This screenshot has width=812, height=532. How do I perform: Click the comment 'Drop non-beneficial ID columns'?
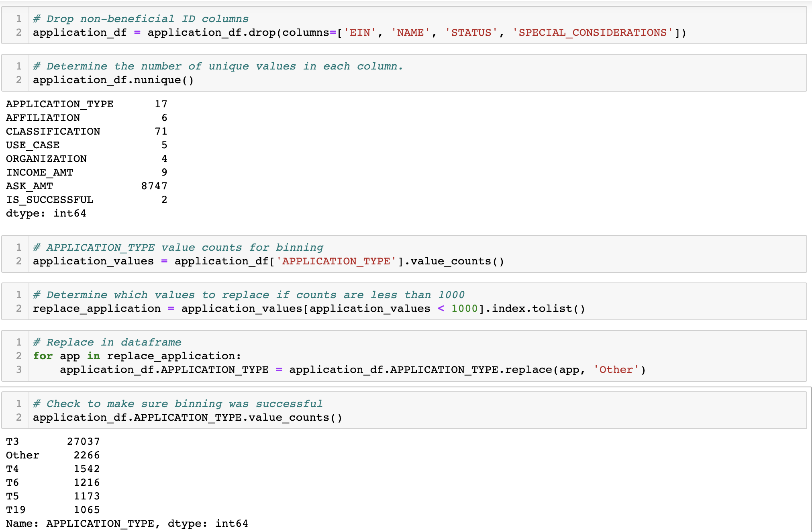tap(141, 19)
